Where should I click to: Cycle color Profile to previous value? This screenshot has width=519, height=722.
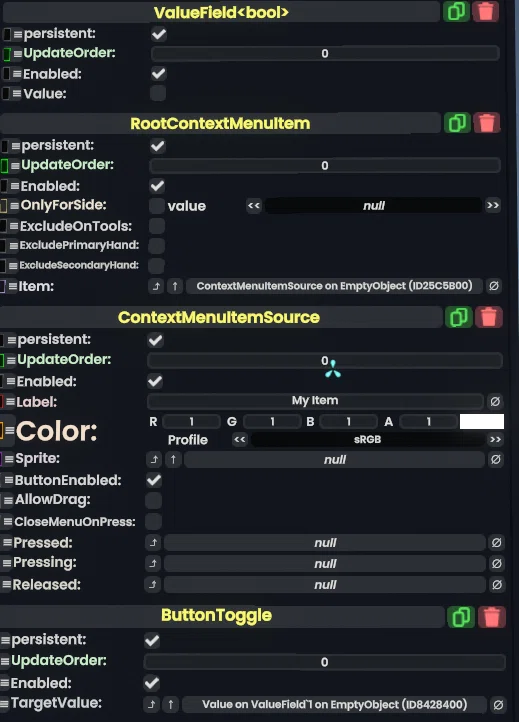pos(239,439)
